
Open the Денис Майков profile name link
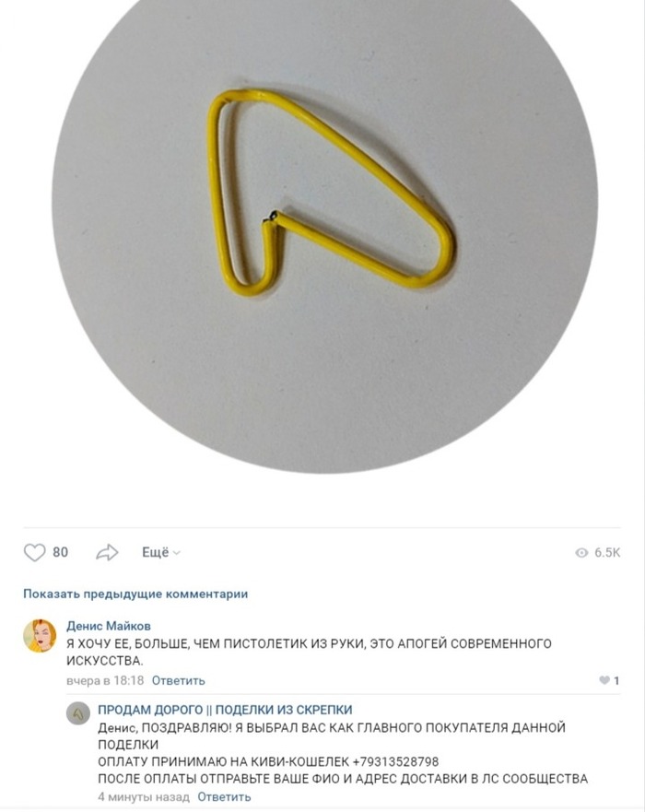tap(109, 626)
